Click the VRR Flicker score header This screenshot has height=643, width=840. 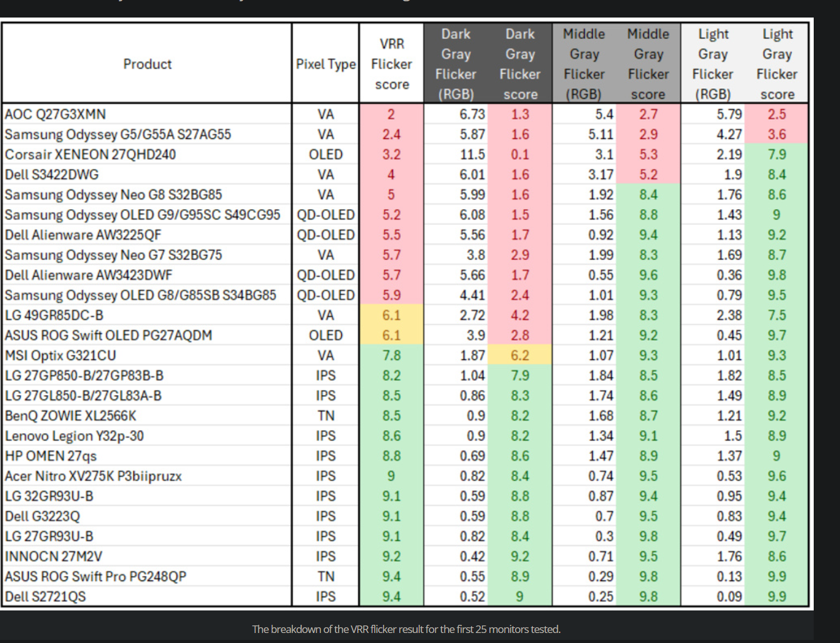(x=392, y=64)
